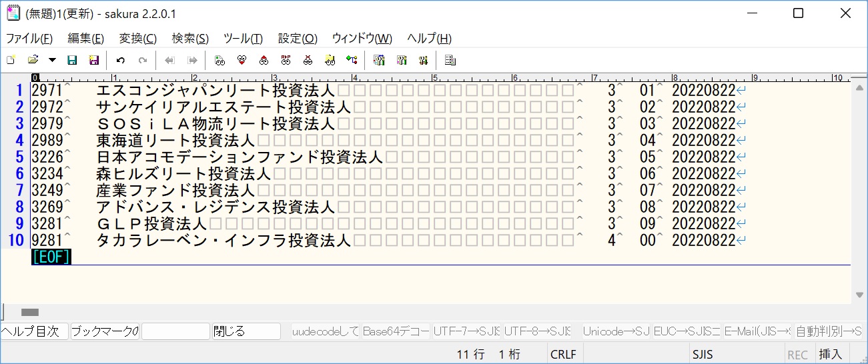Click the blank function key button
This screenshot has height=364, width=868.
175,331
